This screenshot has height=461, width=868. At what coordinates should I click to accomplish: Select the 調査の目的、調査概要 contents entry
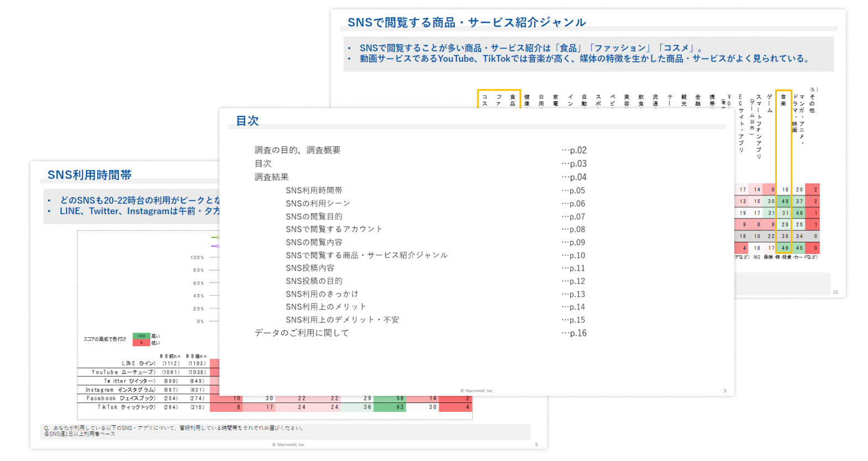(297, 150)
